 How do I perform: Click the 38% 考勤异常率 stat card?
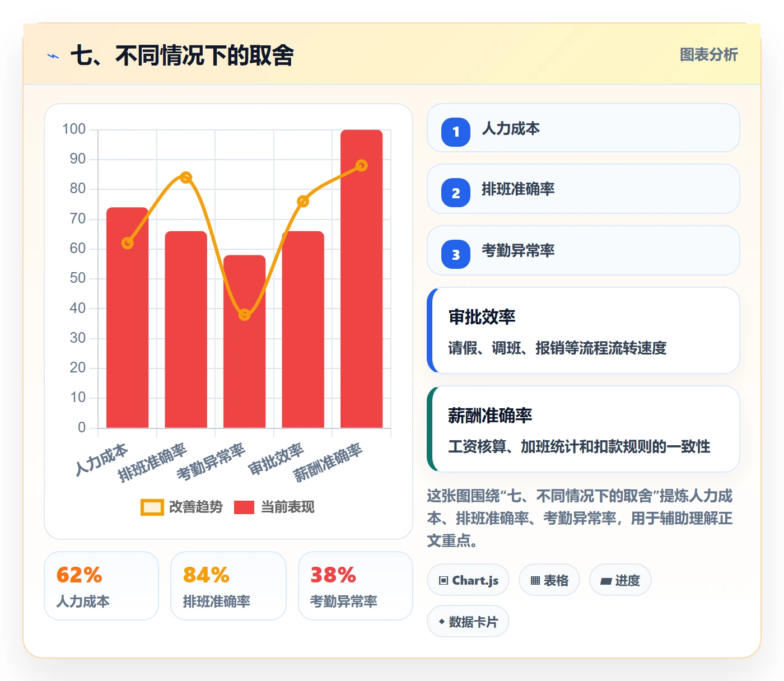click(356, 586)
